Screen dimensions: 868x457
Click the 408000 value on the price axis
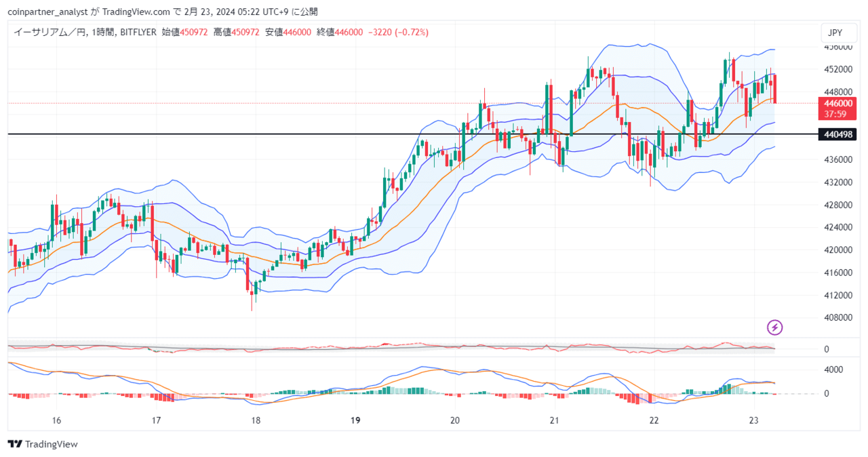coord(838,317)
